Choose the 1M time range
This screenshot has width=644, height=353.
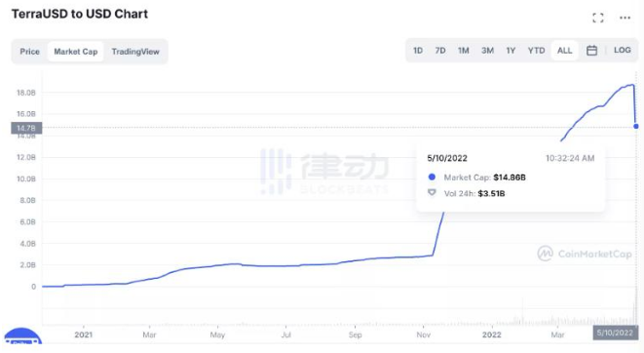[464, 51]
